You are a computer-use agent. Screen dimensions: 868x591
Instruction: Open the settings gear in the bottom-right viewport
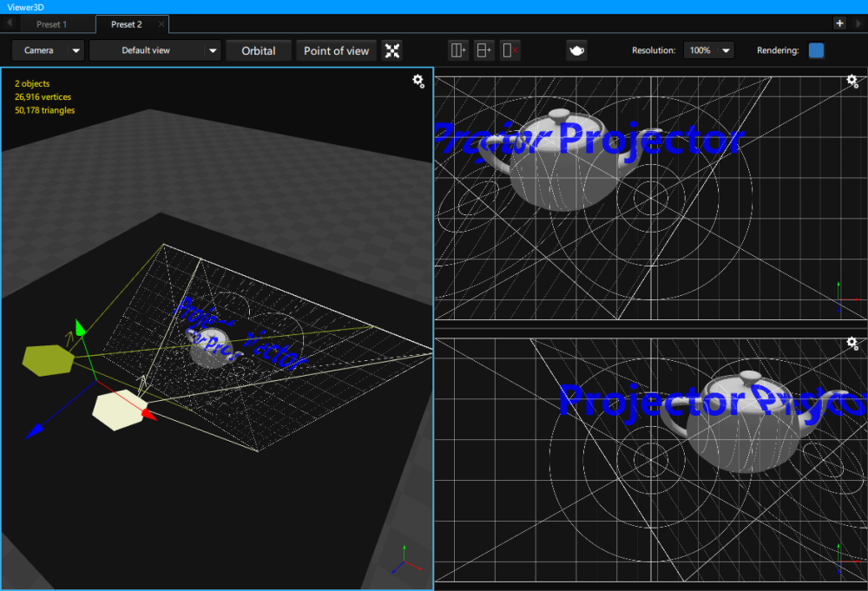pos(852,343)
